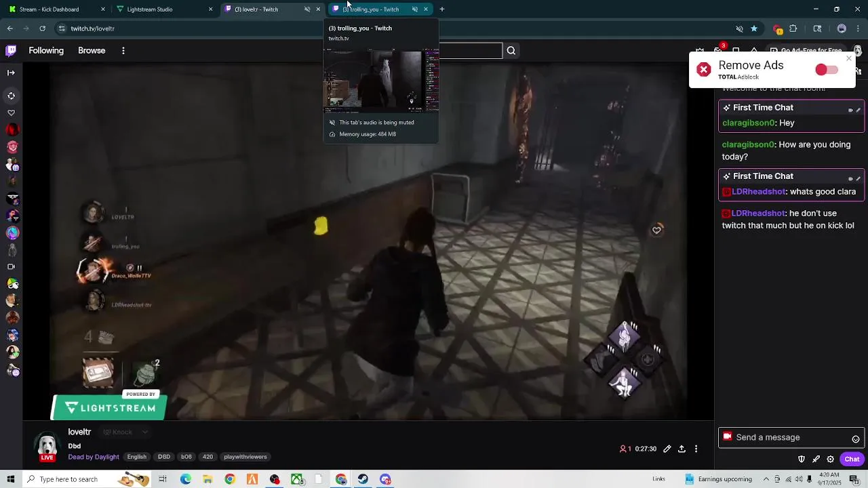Screen dimensions: 868x488
Task: Click the muted-site speaker icon in address bar
Action: (x=739, y=29)
